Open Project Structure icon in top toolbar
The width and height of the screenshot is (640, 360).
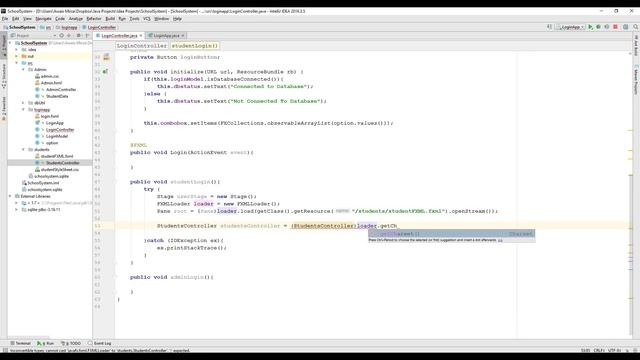coord(625,27)
